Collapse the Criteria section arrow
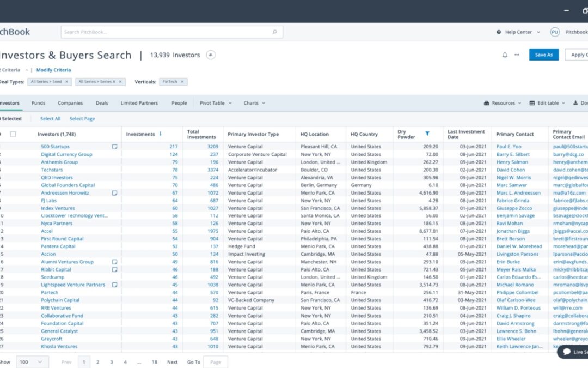588x368 pixels. (27, 70)
